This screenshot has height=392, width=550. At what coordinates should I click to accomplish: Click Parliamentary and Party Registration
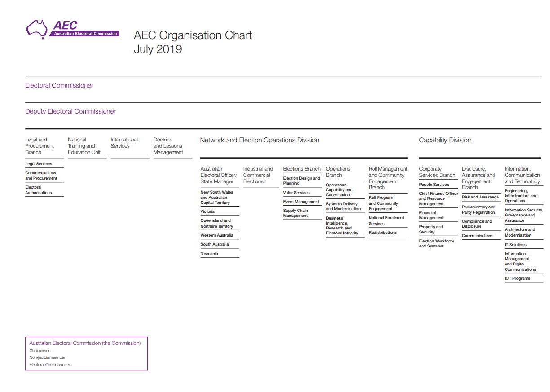tap(479, 210)
